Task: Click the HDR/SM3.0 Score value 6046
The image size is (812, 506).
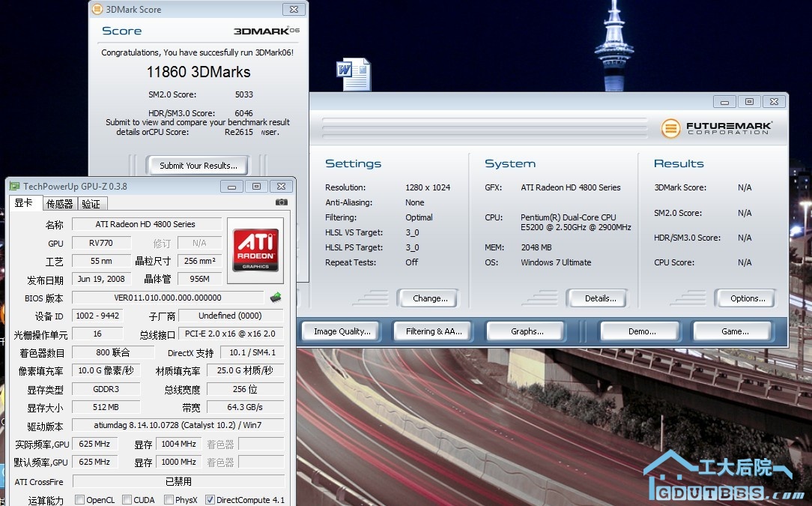Action: pos(244,113)
